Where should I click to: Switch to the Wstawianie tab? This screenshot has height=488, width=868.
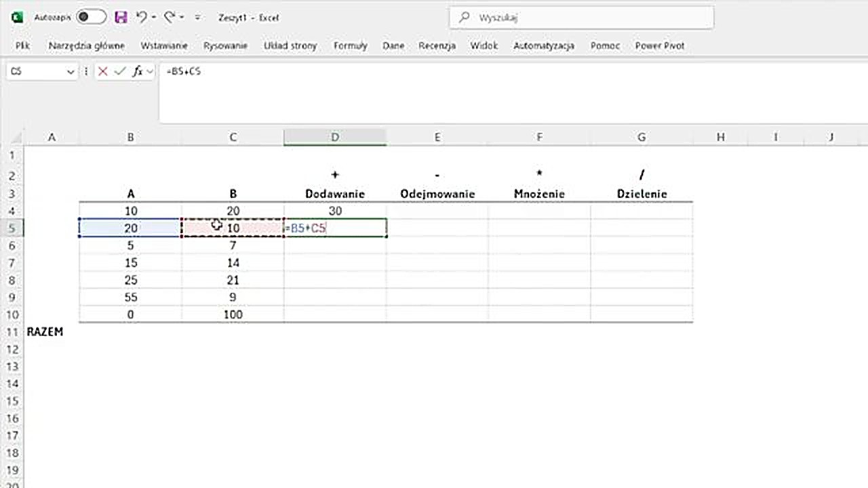[x=164, y=45]
